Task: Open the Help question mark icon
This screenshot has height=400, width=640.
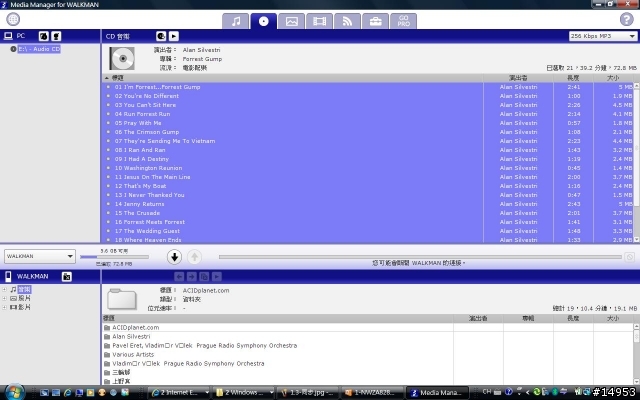Action: [627, 19]
